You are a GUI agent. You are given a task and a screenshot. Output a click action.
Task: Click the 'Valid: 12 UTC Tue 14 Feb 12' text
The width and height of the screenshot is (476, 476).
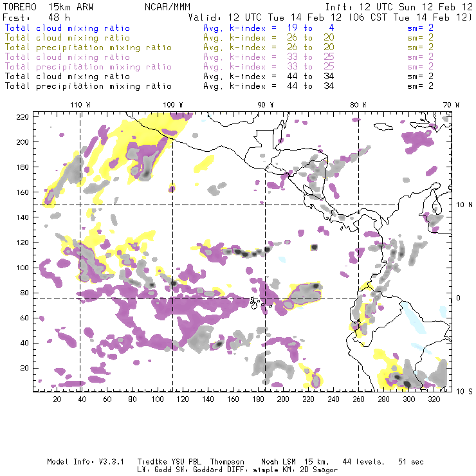[265, 17]
